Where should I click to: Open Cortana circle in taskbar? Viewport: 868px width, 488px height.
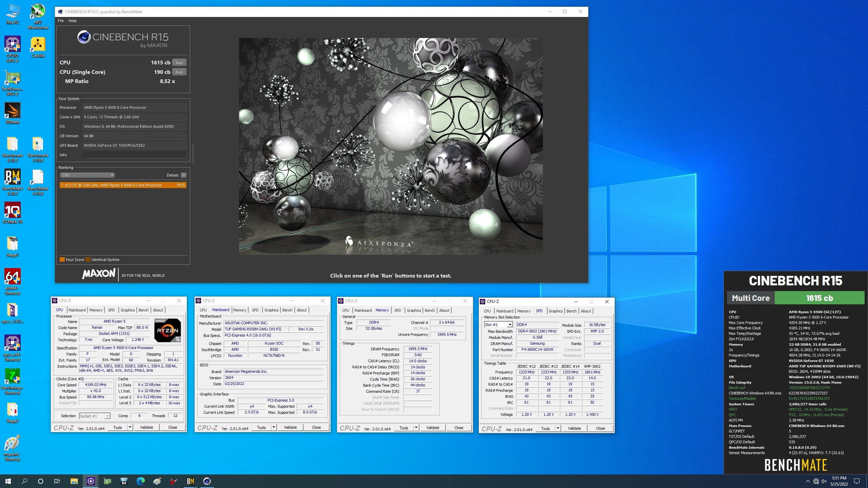click(x=41, y=481)
